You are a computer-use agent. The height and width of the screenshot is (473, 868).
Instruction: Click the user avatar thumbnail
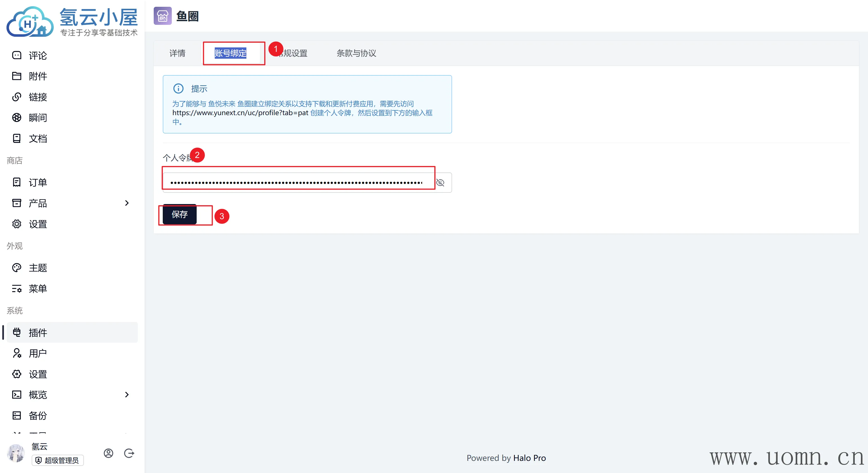tap(16, 453)
